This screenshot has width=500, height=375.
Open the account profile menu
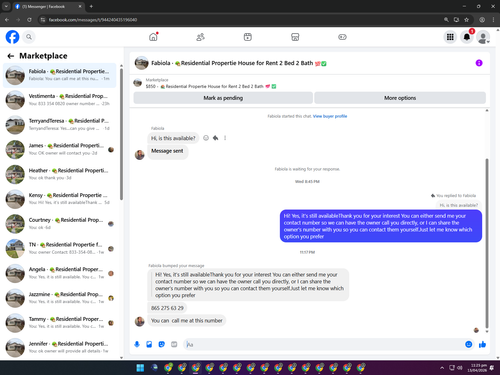(x=483, y=37)
